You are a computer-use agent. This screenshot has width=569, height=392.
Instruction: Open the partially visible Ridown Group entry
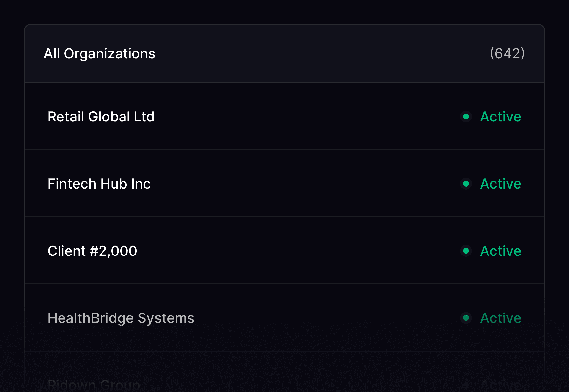94,385
